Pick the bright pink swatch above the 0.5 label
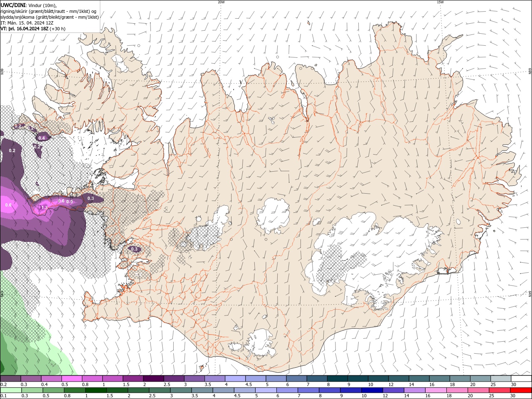Screen dimensions: 532x399 point(71,379)
